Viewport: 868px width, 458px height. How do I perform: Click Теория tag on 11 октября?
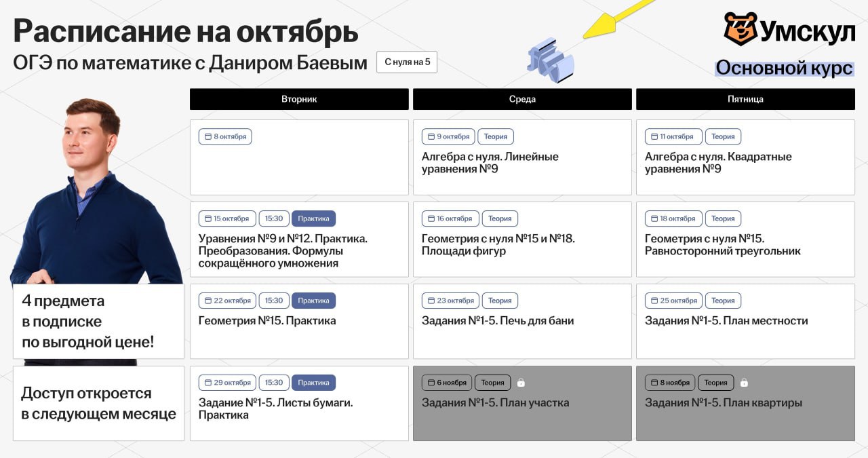(x=723, y=136)
